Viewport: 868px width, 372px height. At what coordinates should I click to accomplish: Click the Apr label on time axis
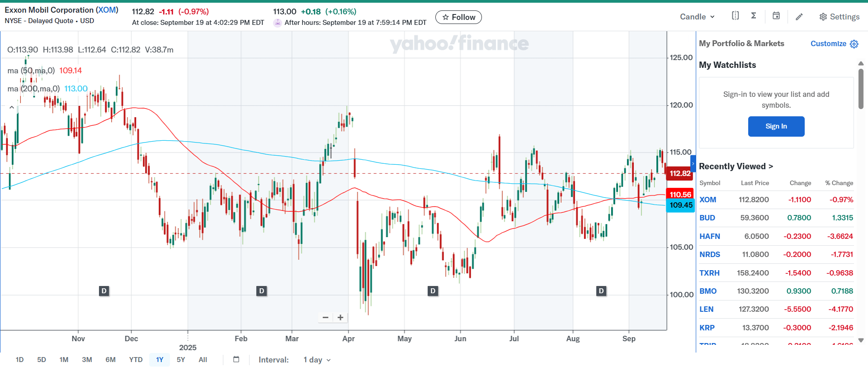pos(349,339)
